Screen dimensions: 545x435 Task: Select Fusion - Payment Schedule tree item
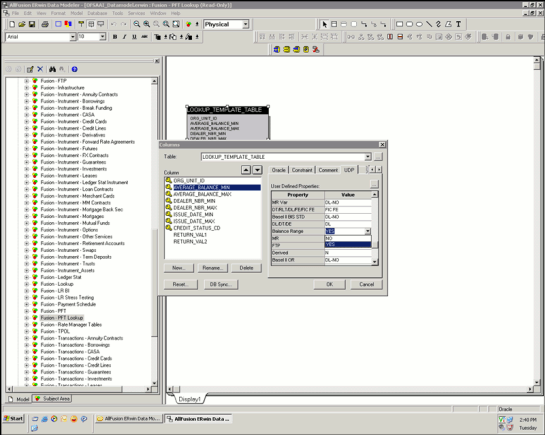pos(68,304)
